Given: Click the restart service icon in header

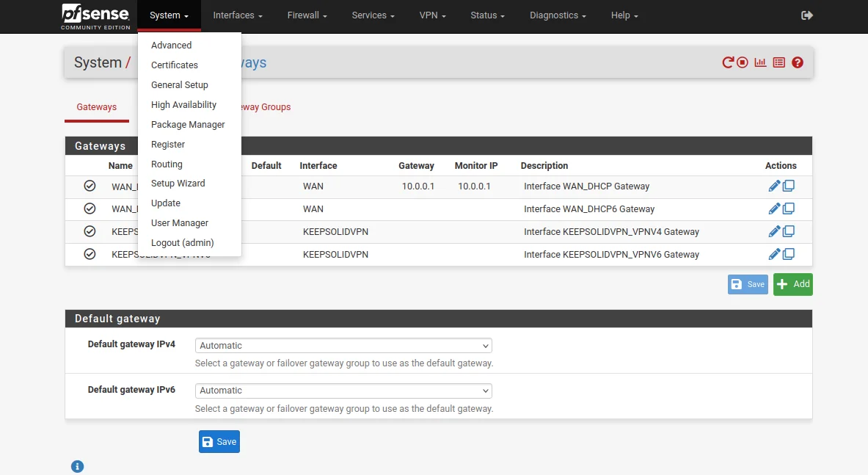Looking at the screenshot, I should (x=728, y=62).
